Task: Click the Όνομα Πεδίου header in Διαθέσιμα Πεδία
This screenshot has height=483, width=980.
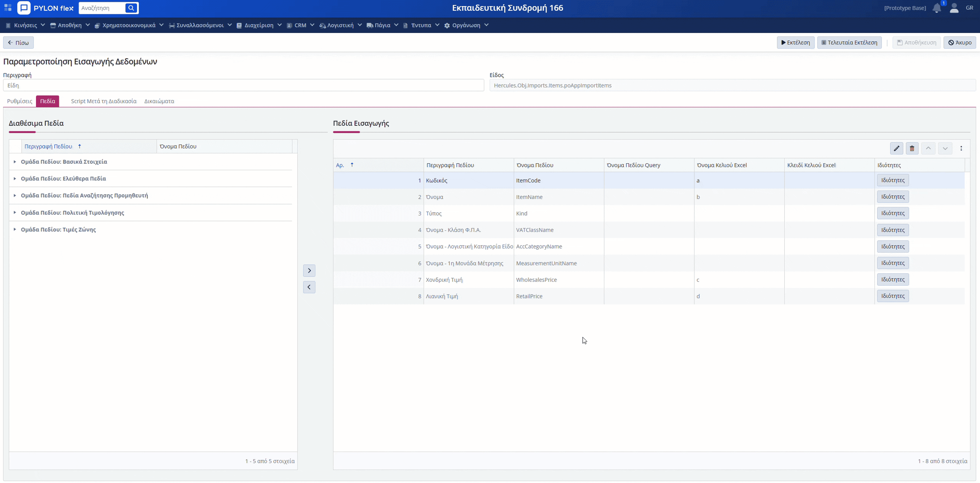Action: pos(224,146)
